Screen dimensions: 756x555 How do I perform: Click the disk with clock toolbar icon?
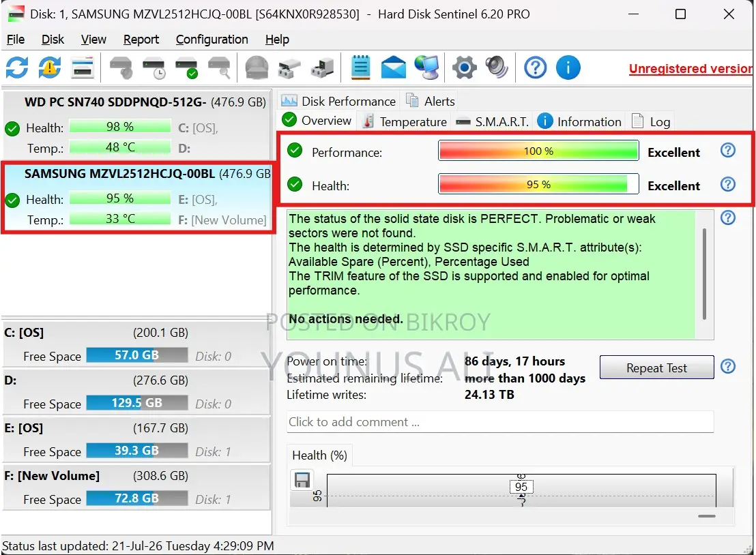(x=154, y=67)
